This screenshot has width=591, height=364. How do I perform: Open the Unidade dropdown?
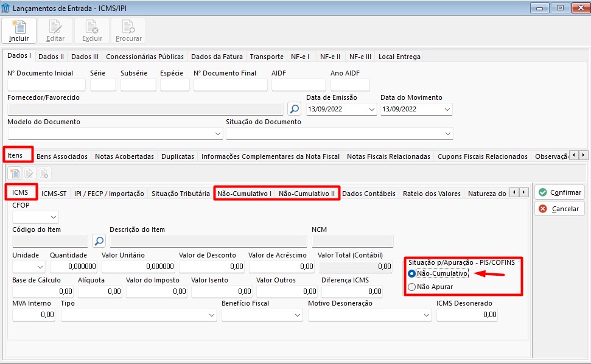(x=40, y=267)
